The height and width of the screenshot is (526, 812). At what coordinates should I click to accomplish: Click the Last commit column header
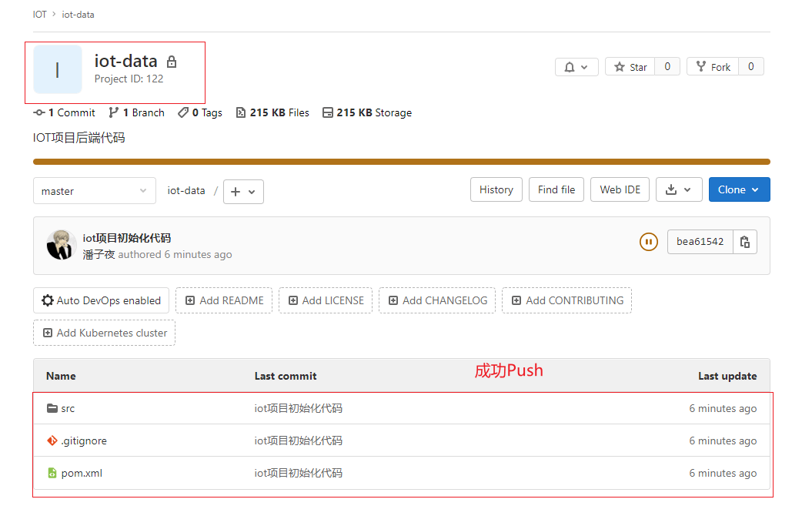point(286,377)
